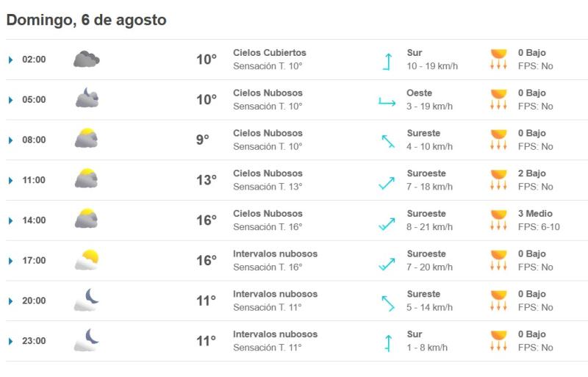The width and height of the screenshot is (588, 377).
Task: Expand the 14:00 forecast row arrow
Action: [10, 220]
